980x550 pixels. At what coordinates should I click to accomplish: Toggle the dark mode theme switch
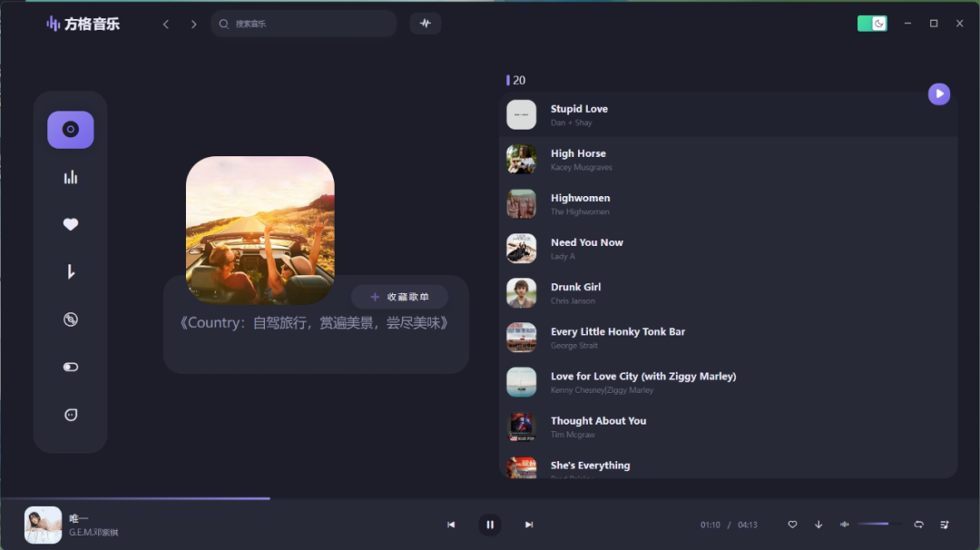(x=872, y=24)
